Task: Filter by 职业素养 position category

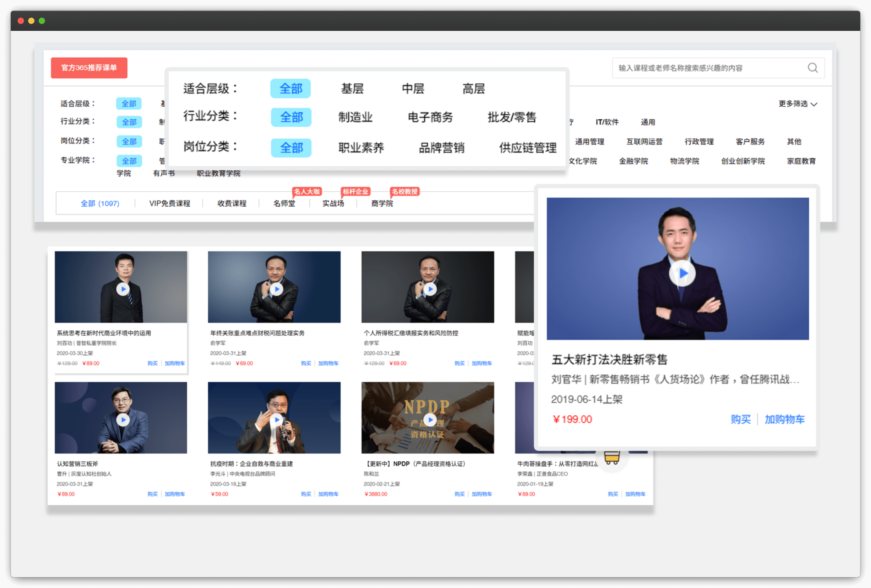Action: pos(361,148)
